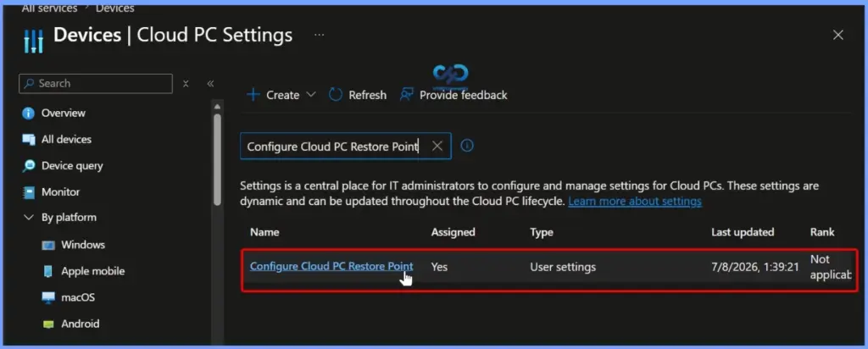Open the Create dropdown
This screenshot has width=868, height=349.
pyautogui.click(x=281, y=95)
